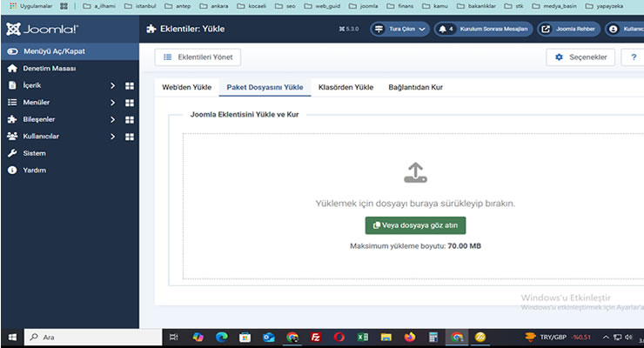Open the İçerik dashboard grid icon
The image size is (644, 348).
(x=130, y=86)
